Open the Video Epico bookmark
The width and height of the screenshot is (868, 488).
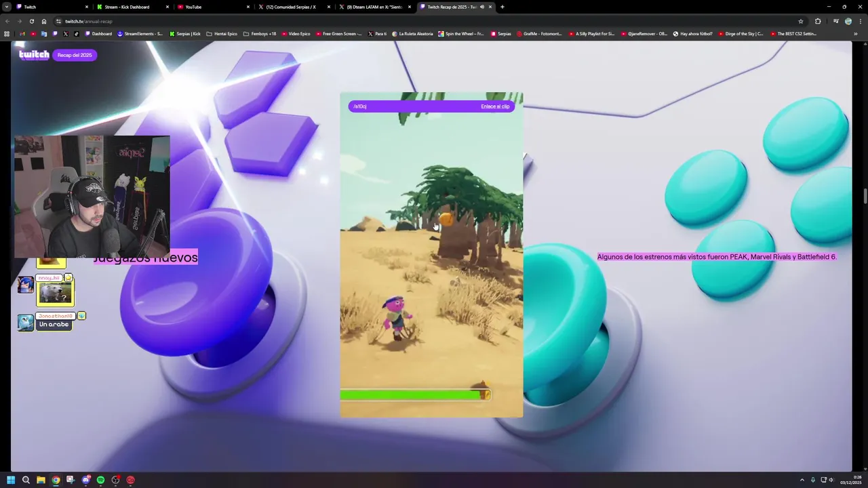coord(296,34)
